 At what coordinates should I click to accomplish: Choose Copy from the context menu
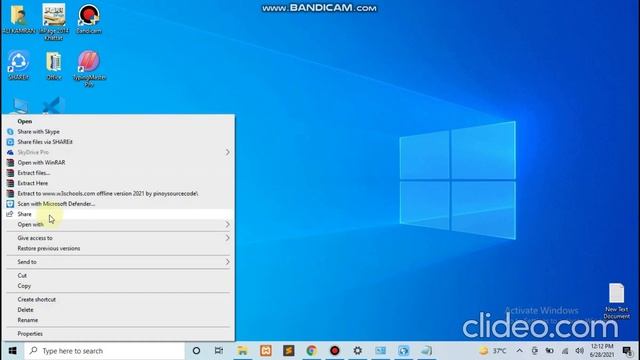click(x=118, y=286)
